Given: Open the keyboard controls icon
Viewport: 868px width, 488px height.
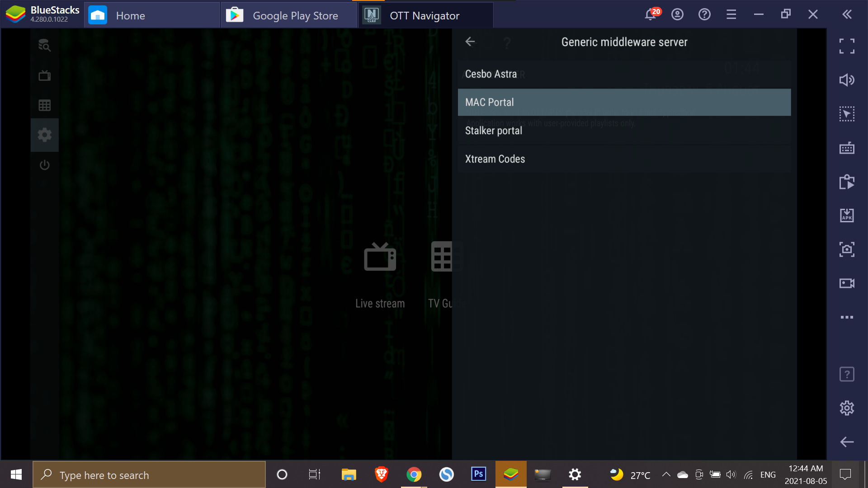Looking at the screenshot, I should coord(847,148).
